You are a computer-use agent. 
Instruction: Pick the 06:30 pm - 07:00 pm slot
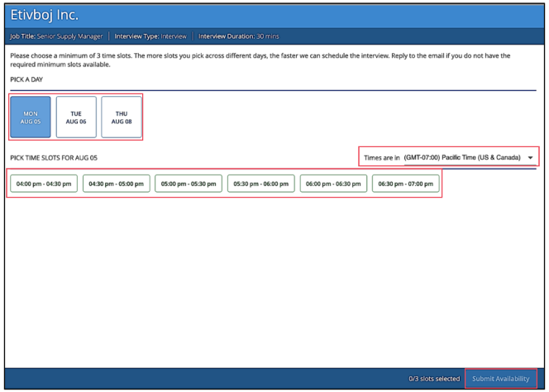pos(405,184)
